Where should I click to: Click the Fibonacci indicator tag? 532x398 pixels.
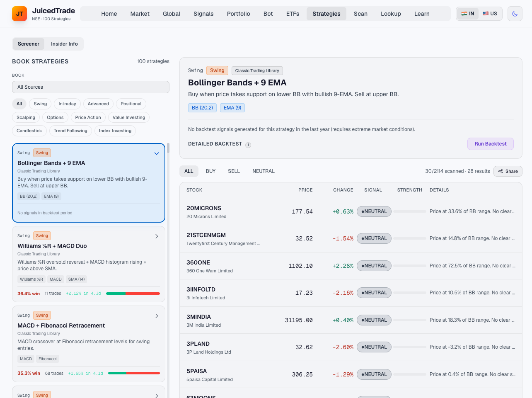coord(48,359)
